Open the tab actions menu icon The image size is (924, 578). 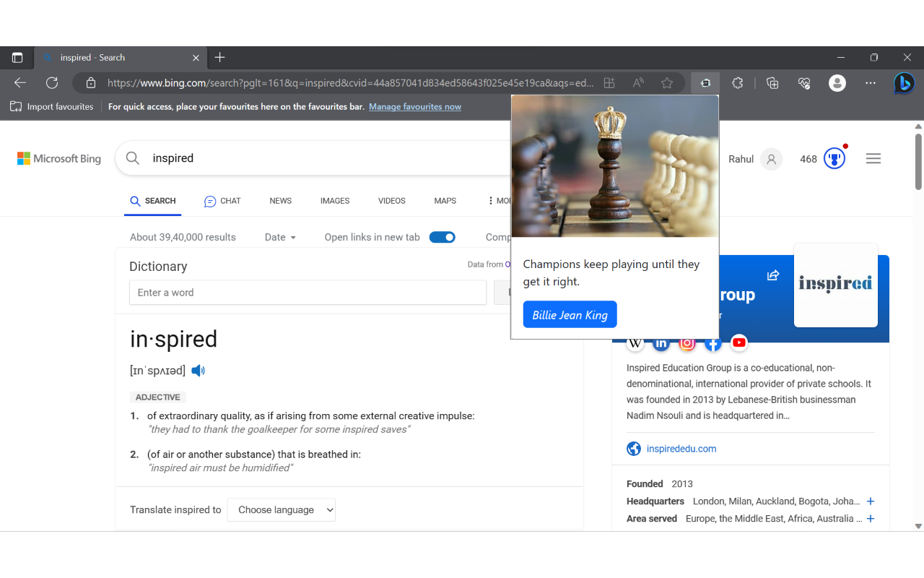point(17,58)
